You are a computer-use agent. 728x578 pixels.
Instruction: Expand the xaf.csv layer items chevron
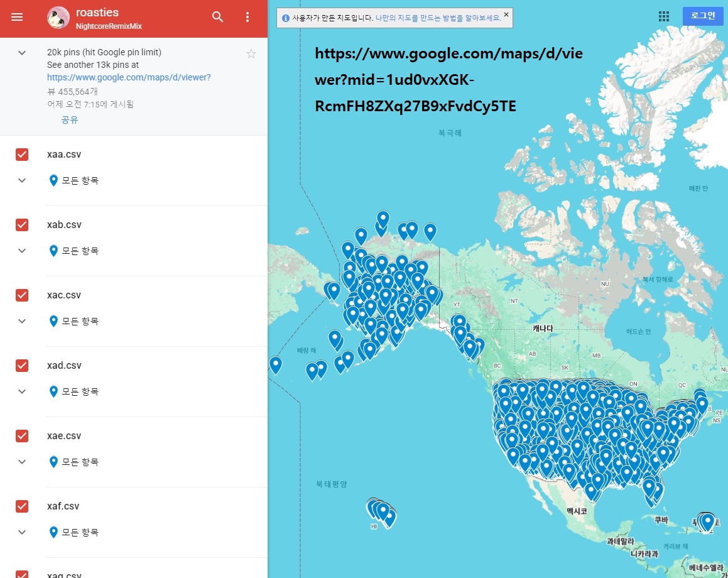click(22, 533)
